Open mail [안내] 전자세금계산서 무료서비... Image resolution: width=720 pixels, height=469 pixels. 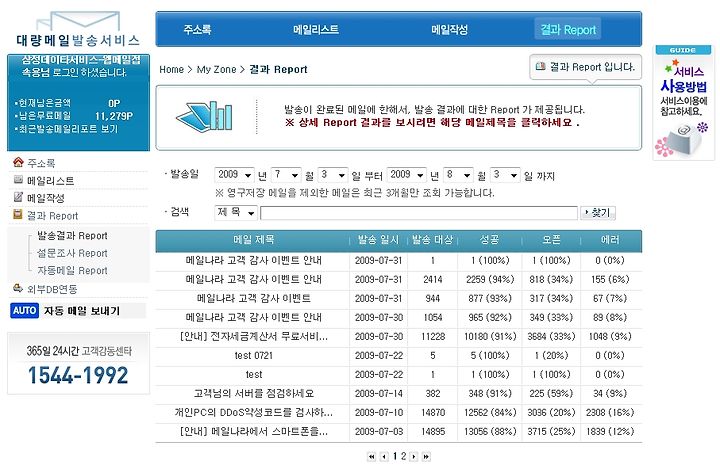(253, 336)
